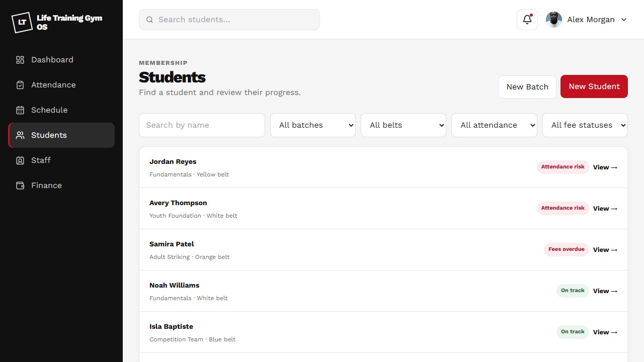Click the Alex Morgan username
Viewport: 644px width, 362px height.
click(591, 20)
